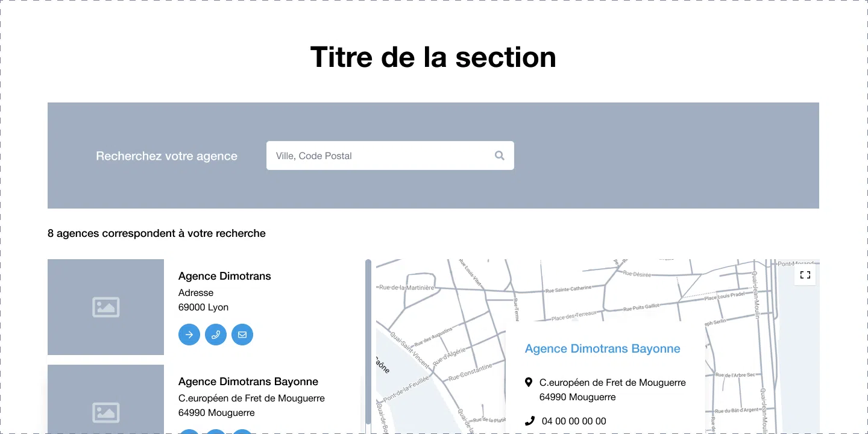Click the 69000 Lyon address line
The height and width of the screenshot is (434, 868).
point(203,307)
